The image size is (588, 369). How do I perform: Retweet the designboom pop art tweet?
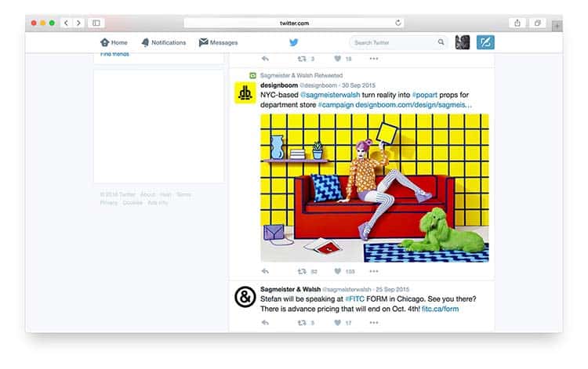coord(302,271)
